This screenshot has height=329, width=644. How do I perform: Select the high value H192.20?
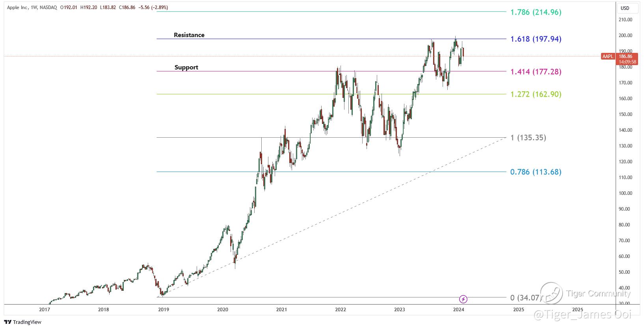point(88,7)
